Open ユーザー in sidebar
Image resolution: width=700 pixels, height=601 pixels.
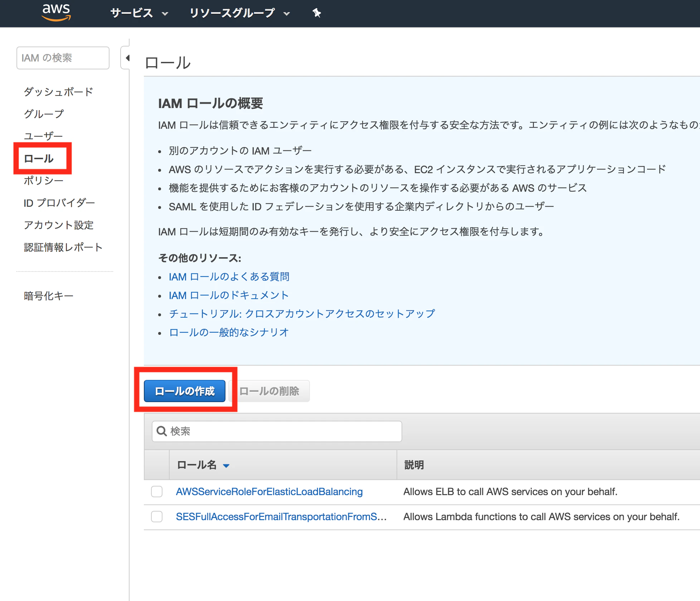[x=43, y=136]
